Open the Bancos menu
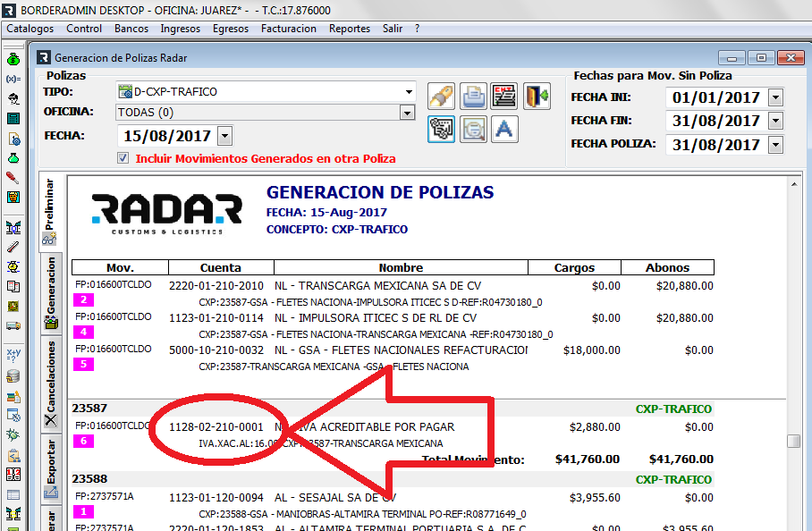Screen dimensions: 812x531 [x=131, y=29]
